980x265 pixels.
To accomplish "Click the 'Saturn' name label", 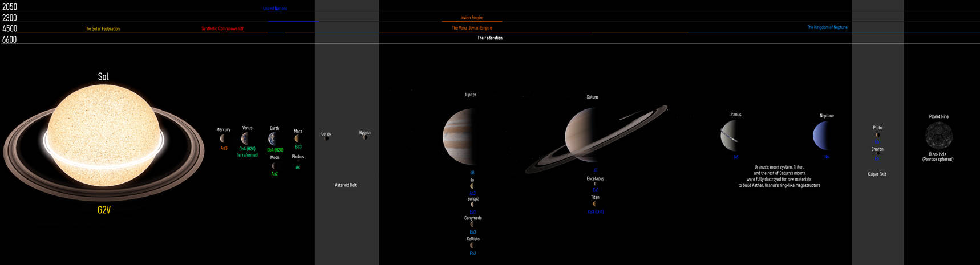I will (x=592, y=97).
